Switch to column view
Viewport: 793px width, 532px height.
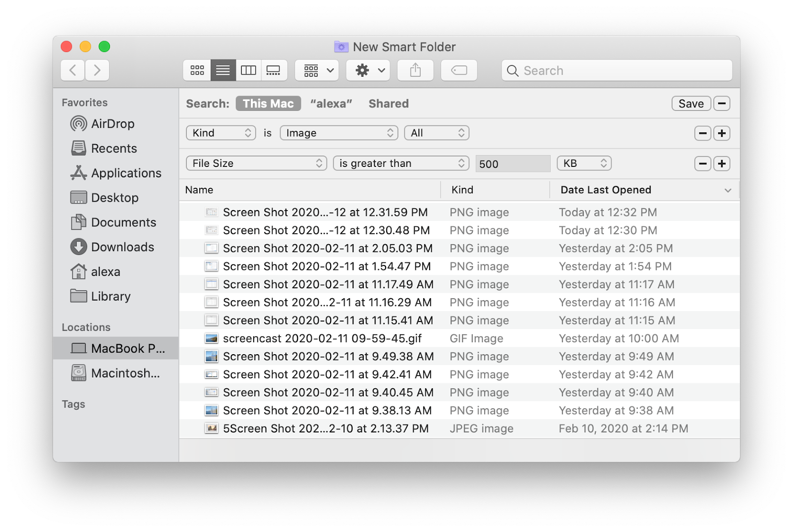248,70
